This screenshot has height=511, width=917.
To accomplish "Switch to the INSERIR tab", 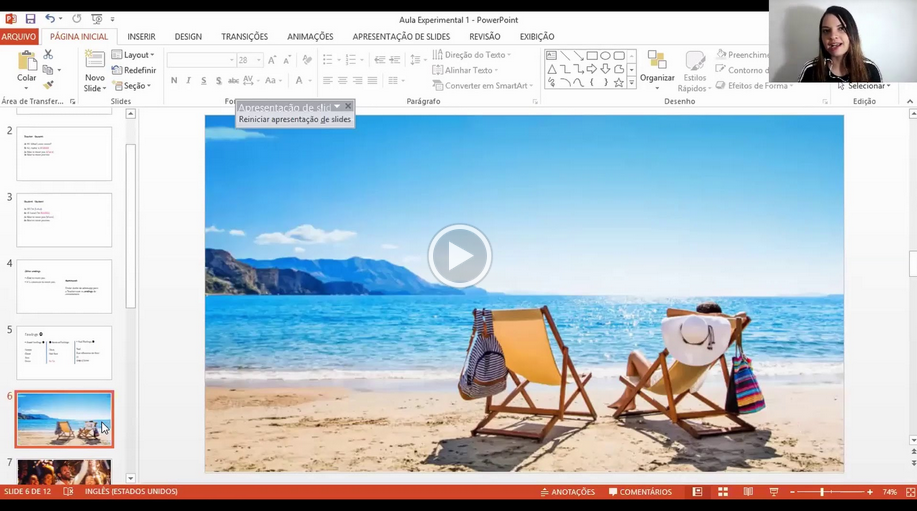I will 142,36.
